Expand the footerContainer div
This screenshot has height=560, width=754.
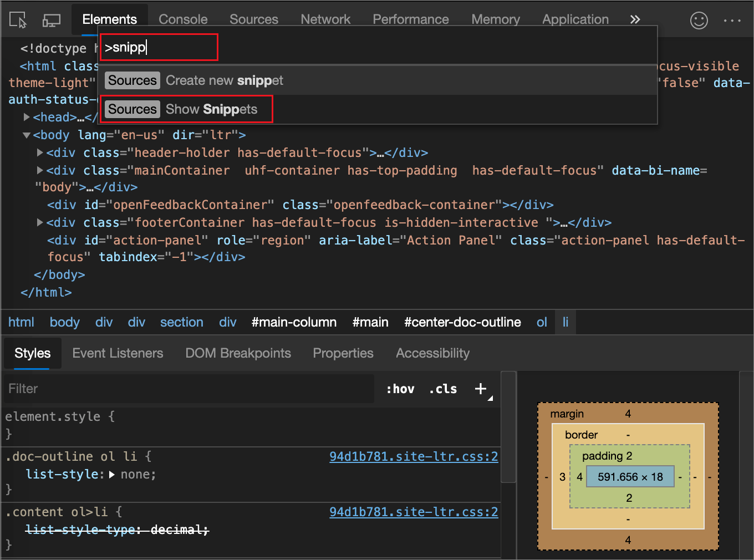39,222
